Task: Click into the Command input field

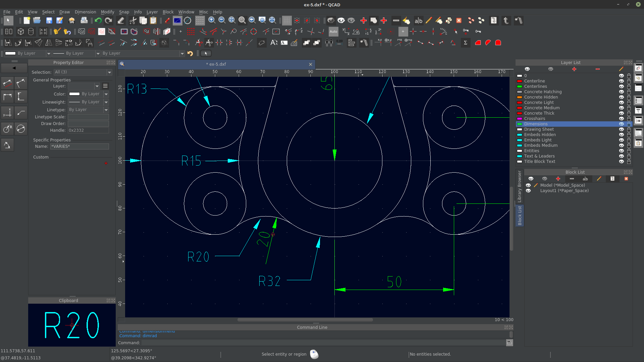Action: pyautogui.click(x=323, y=343)
